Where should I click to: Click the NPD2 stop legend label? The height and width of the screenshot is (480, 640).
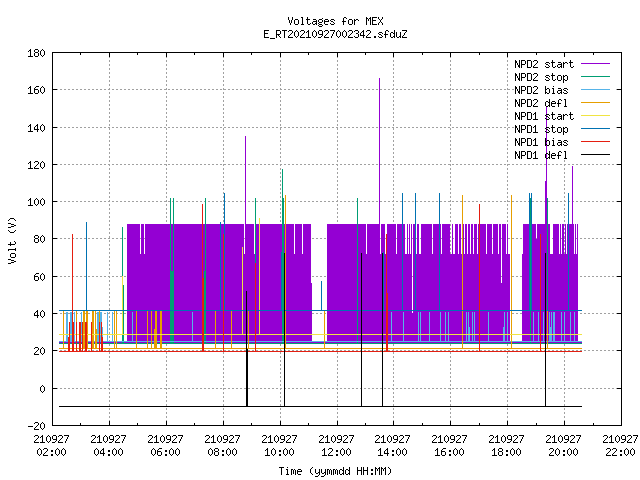pos(541,77)
